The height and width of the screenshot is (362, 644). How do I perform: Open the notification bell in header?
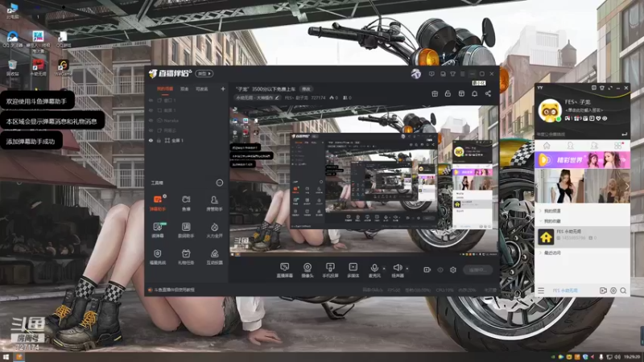click(474, 93)
